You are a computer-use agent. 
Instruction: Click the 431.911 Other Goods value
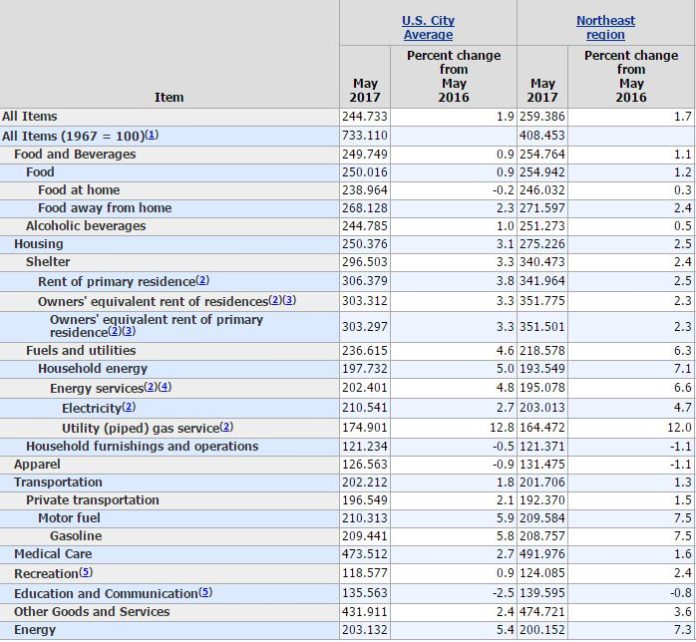click(x=364, y=612)
